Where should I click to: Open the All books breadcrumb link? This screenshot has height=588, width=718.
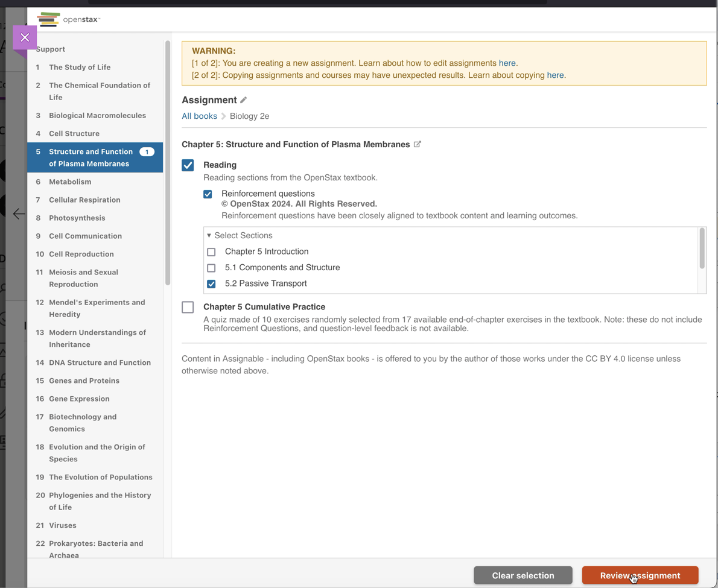(199, 116)
